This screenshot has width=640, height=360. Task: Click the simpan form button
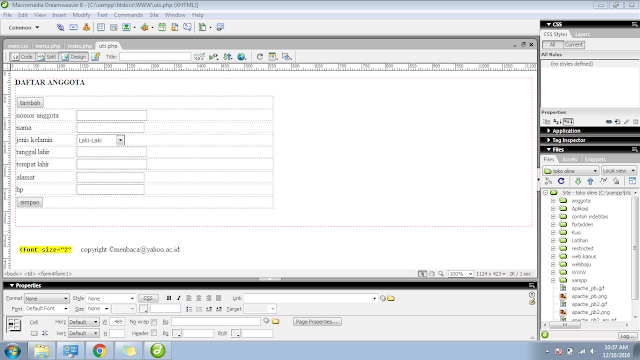pyautogui.click(x=30, y=202)
